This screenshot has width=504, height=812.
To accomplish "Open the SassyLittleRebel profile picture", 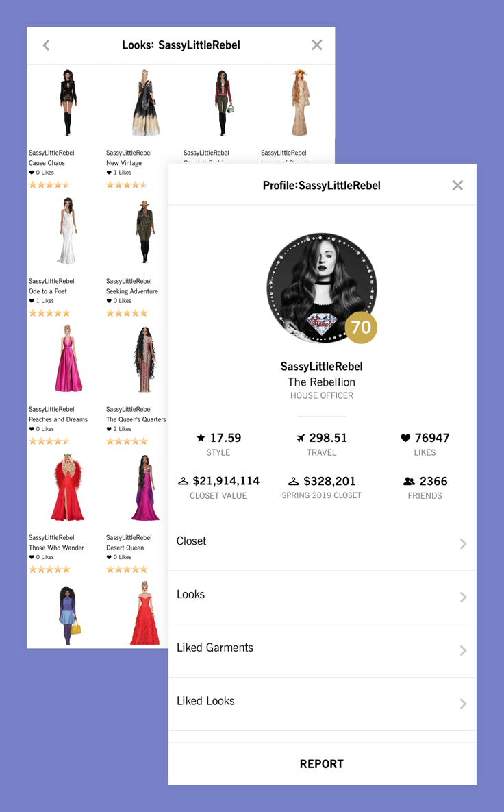I will (321, 288).
